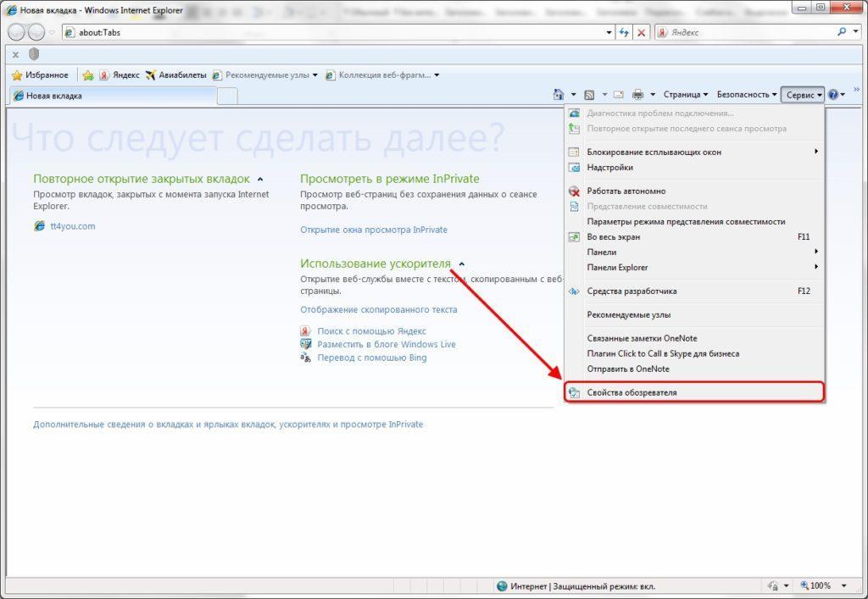The height and width of the screenshot is (599, 868).
Task: Open the Избранное favorites button
Action: click(40, 75)
